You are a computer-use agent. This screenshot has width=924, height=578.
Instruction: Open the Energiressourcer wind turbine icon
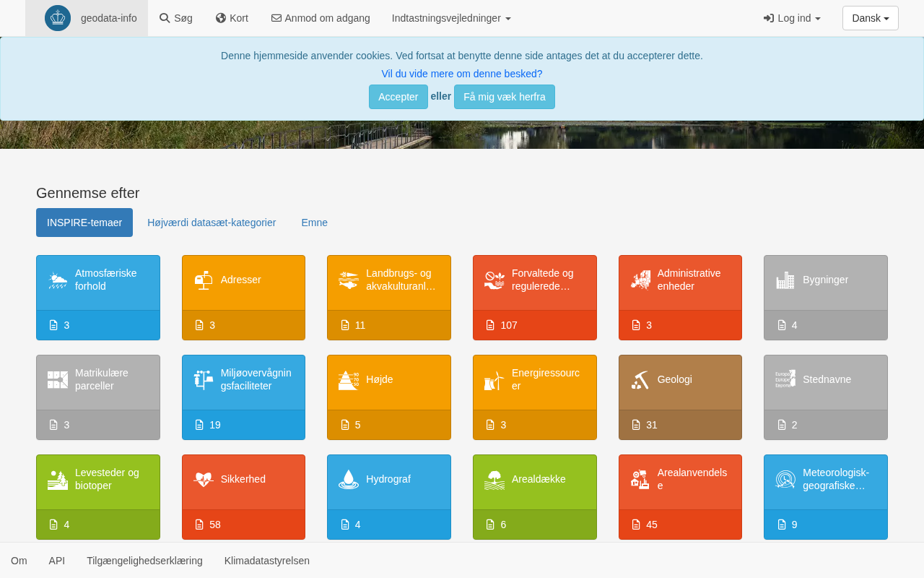pos(494,380)
